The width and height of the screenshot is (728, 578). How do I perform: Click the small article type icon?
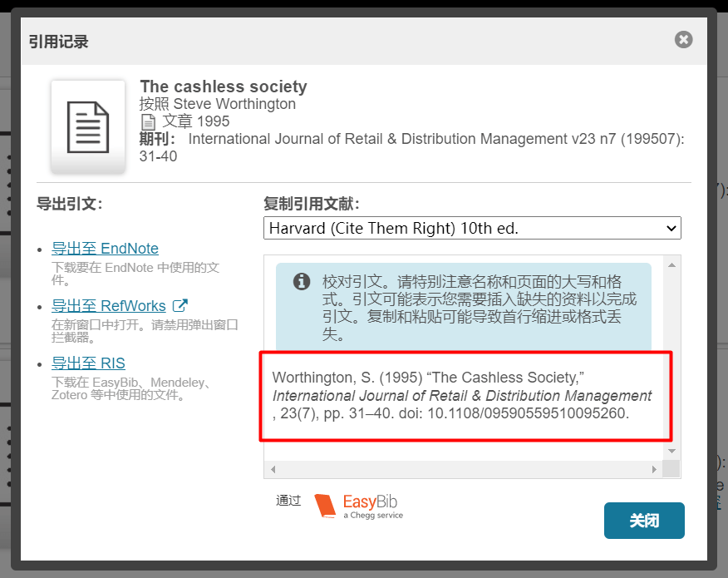[x=148, y=121]
